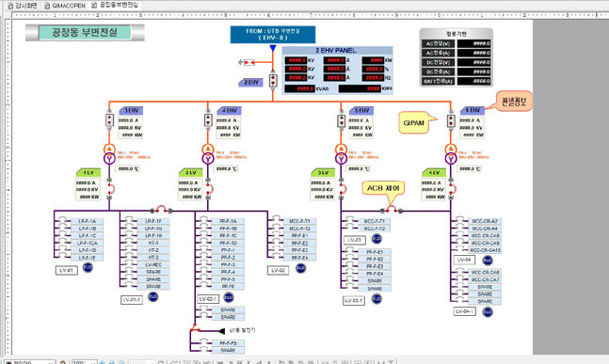Select the 3 EHV breaker symbol

109,119
